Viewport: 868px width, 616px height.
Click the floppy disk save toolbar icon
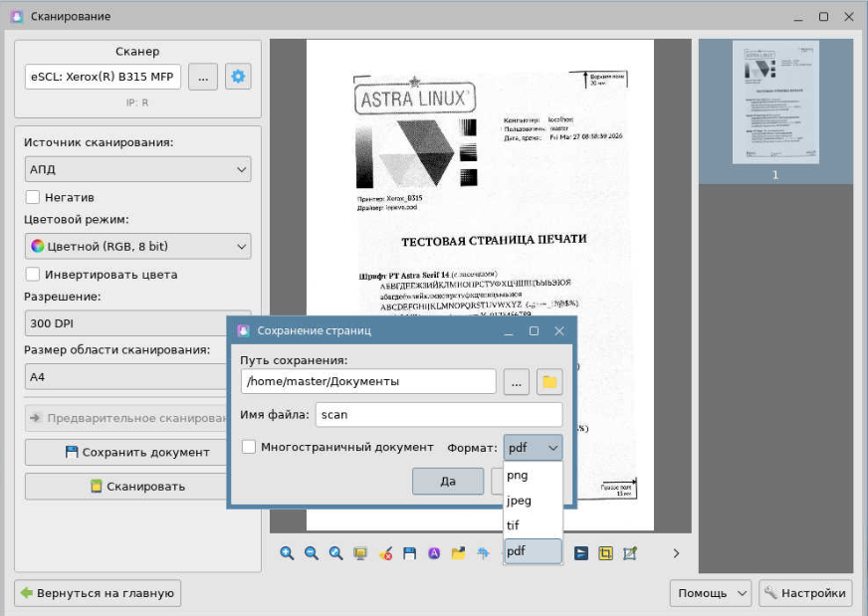point(409,553)
